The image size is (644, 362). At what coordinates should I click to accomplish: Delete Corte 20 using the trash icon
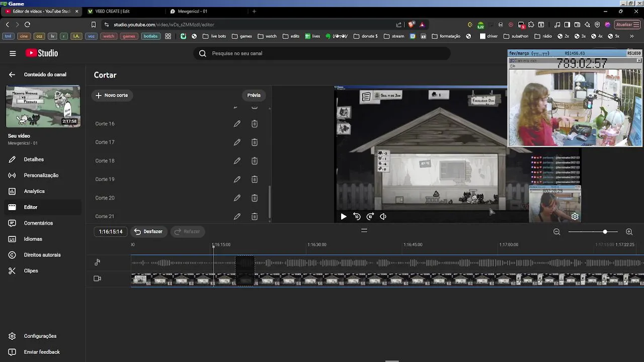click(x=255, y=198)
